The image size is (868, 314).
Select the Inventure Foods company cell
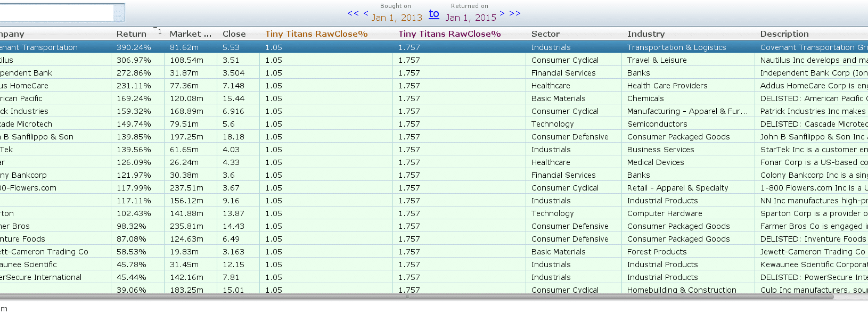(x=55, y=239)
